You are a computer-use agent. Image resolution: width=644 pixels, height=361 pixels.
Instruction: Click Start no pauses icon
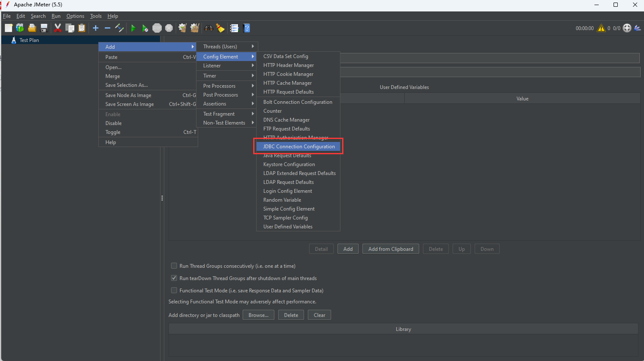[145, 28]
